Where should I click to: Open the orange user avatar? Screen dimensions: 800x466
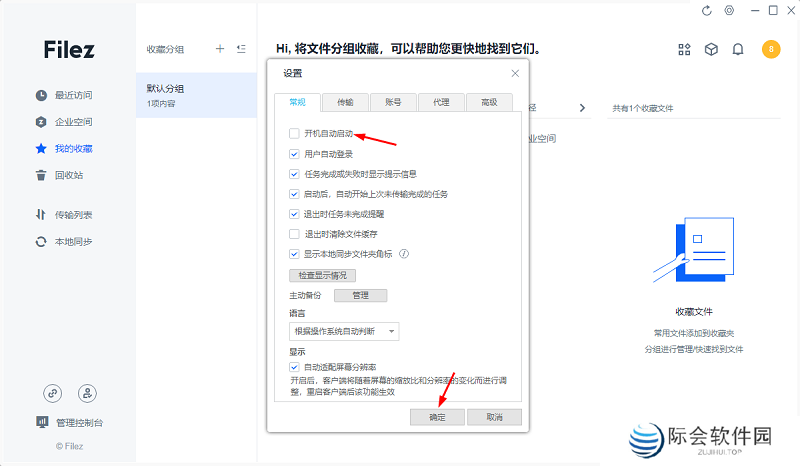click(771, 49)
